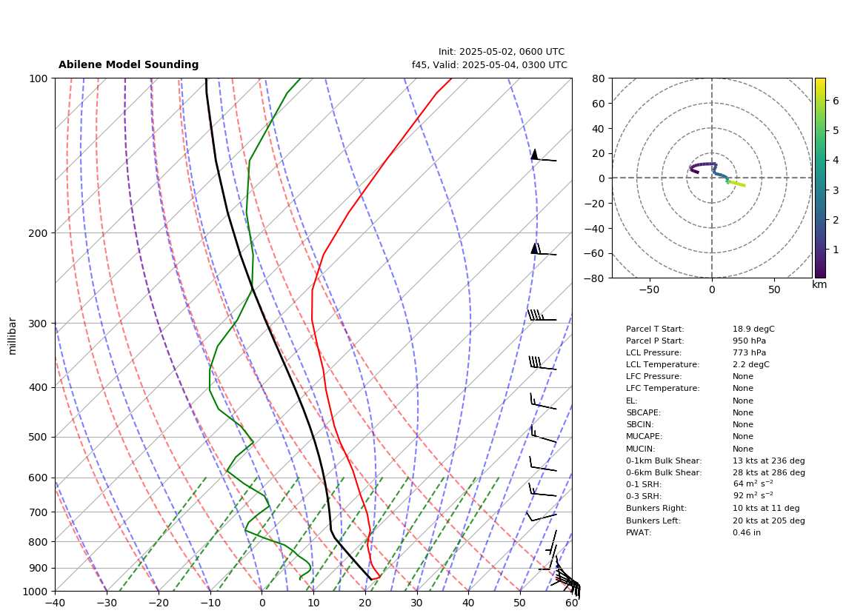The height and width of the screenshot is (616, 846).
Task: Click the hodograph center origin point
Action: click(712, 178)
